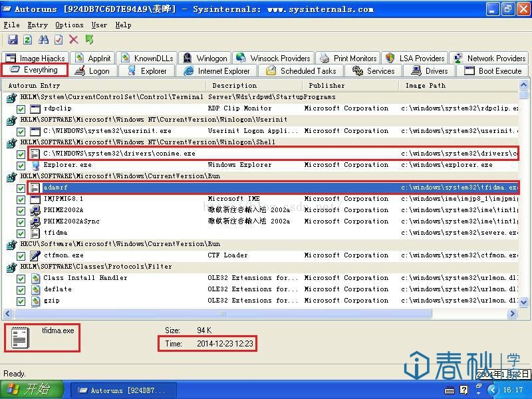This screenshot has height=399, width=532.
Task: Switch to the KnownDLLs tab
Action: point(147,58)
